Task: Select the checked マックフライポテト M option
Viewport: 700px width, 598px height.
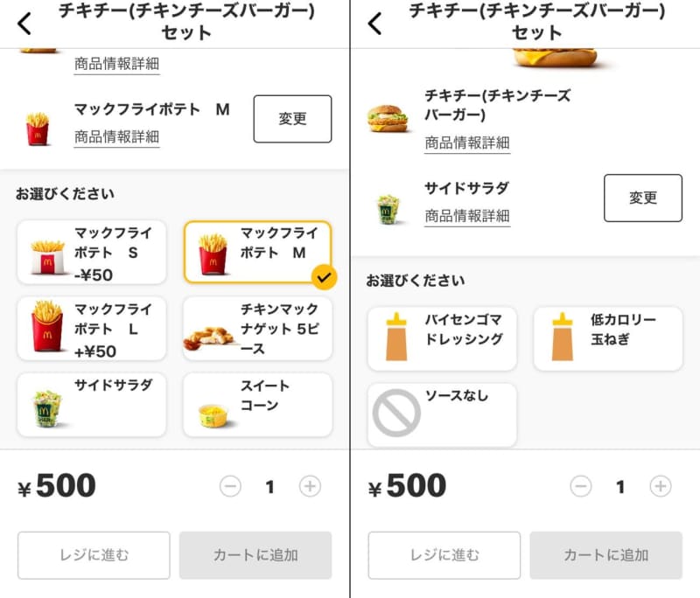Action: (257, 253)
